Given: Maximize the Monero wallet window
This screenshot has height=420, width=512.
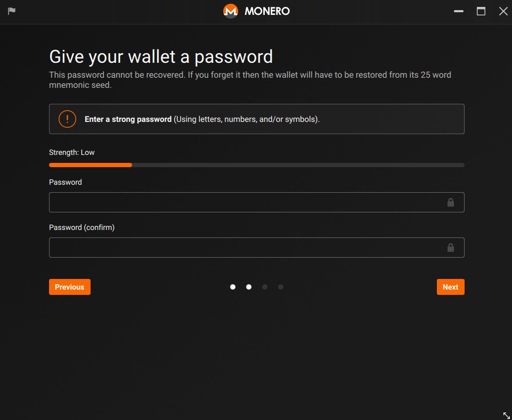Looking at the screenshot, I should point(481,11).
